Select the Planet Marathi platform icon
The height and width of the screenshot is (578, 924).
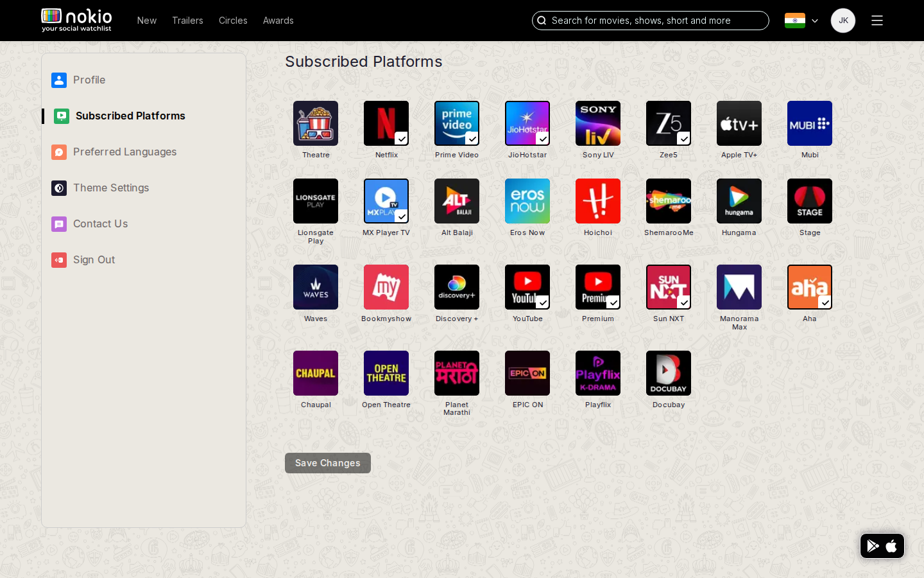point(457,373)
